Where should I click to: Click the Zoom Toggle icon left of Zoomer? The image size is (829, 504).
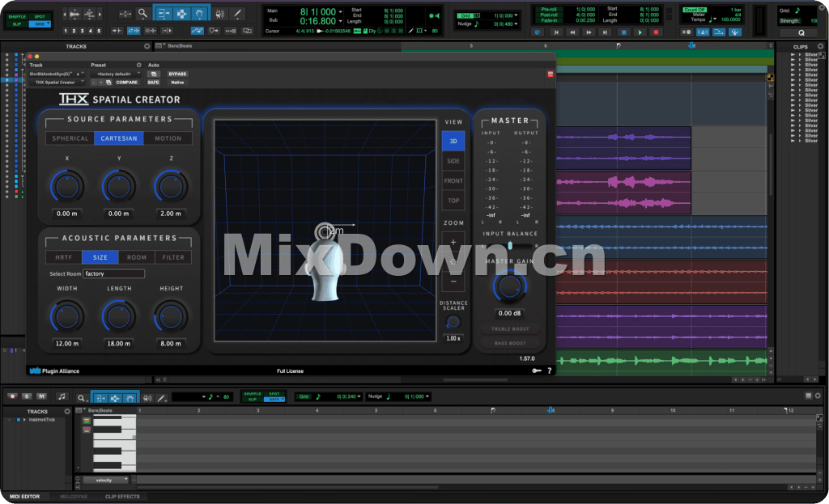[125, 14]
